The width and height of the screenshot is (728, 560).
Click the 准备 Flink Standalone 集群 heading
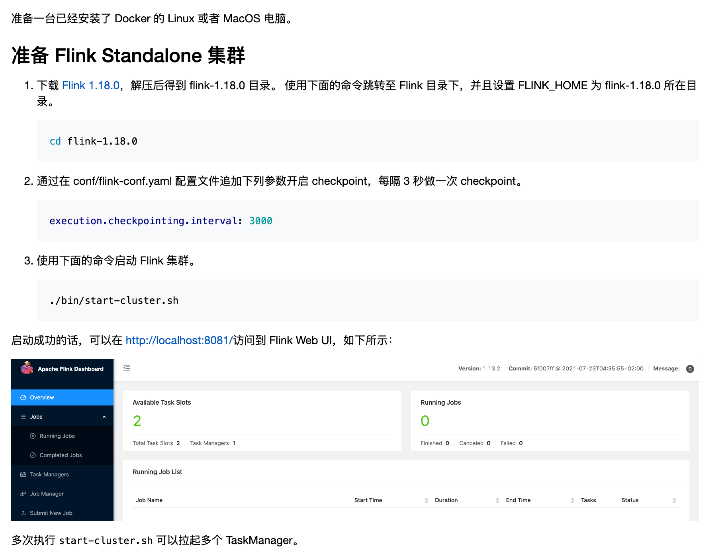point(128,55)
